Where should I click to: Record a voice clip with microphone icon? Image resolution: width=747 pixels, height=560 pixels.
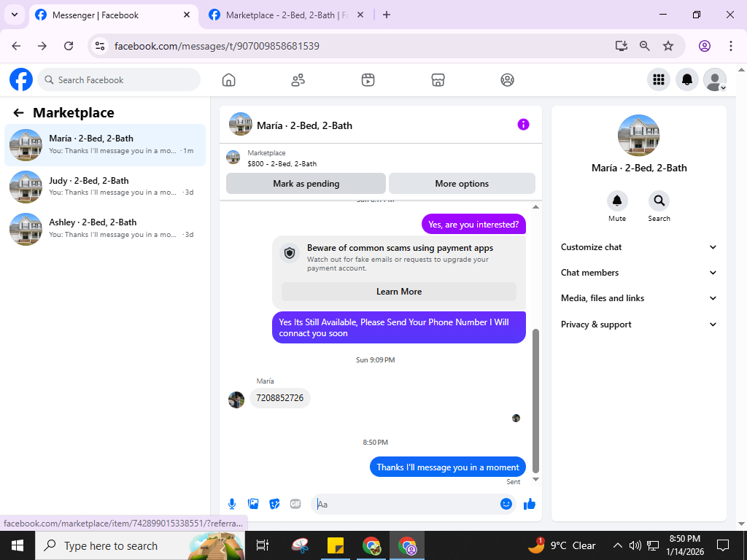click(x=231, y=504)
